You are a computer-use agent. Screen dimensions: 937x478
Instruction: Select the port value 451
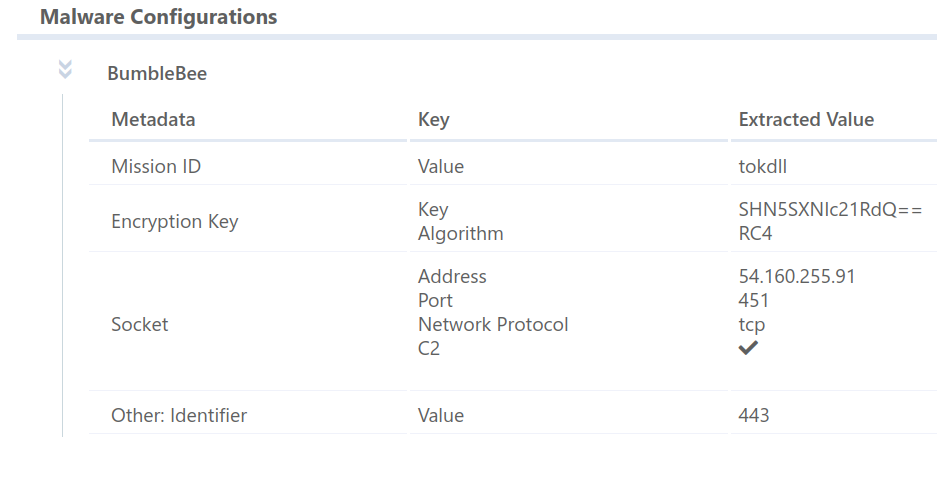click(754, 301)
